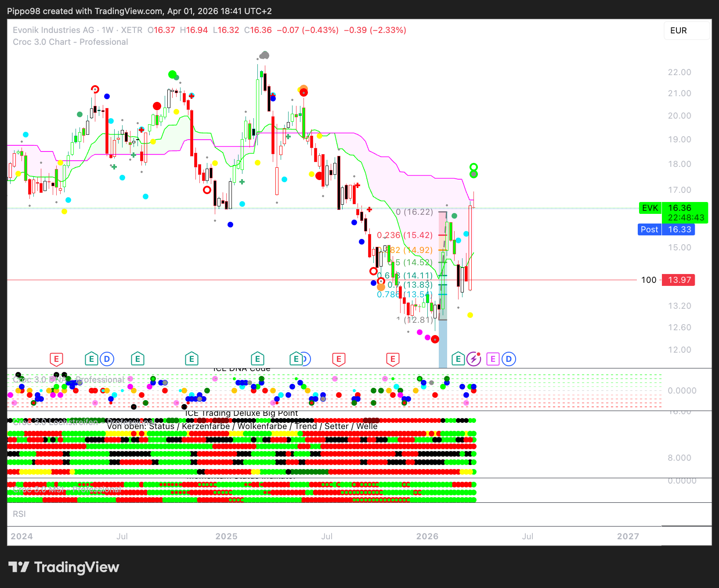
Task: Click the red E earnings marker near Jul 2025
Action: [x=339, y=359]
